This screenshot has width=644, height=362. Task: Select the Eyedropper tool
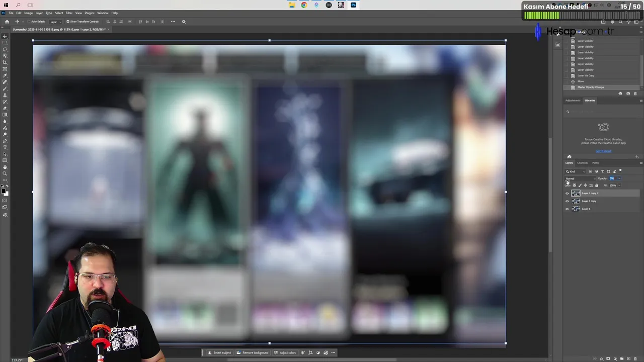5,75
